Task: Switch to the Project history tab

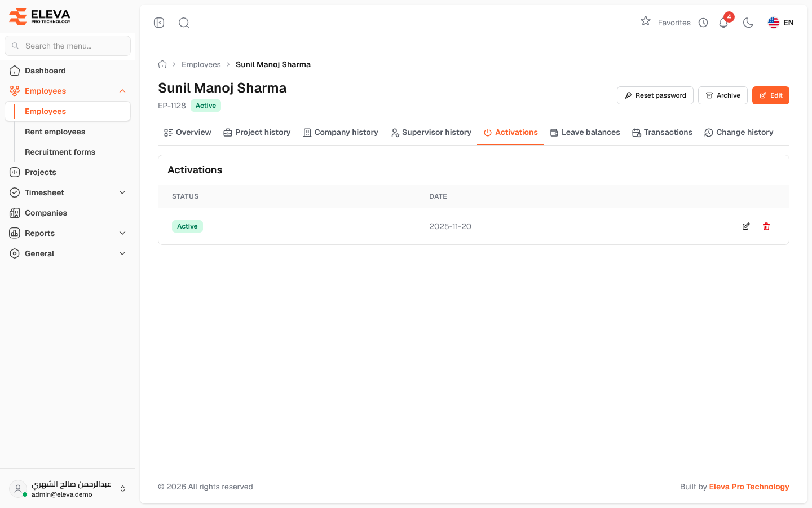Action: click(x=257, y=133)
